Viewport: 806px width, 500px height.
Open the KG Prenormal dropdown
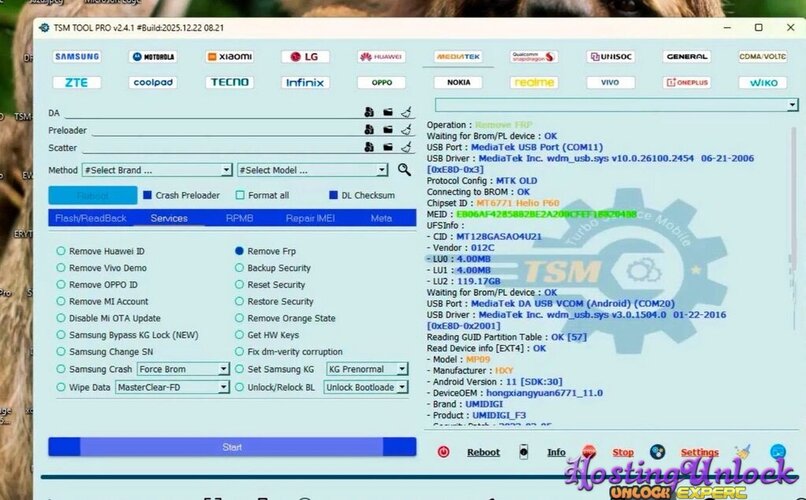(x=367, y=369)
